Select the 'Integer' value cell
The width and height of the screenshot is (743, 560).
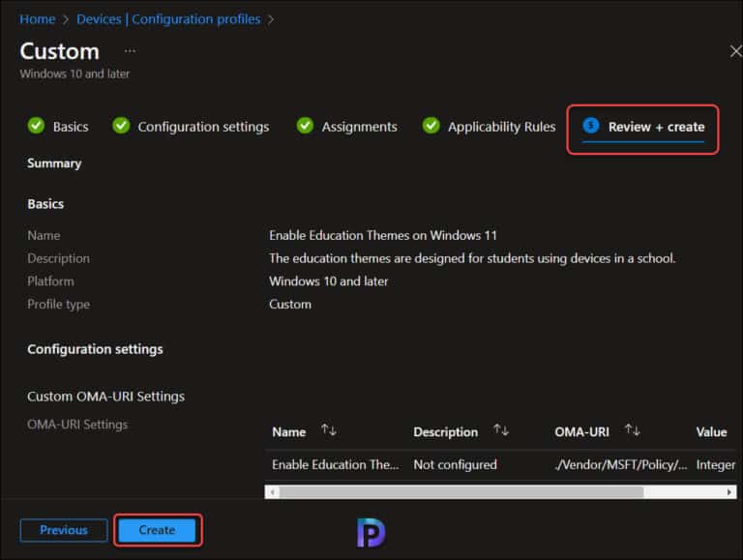tap(716, 465)
